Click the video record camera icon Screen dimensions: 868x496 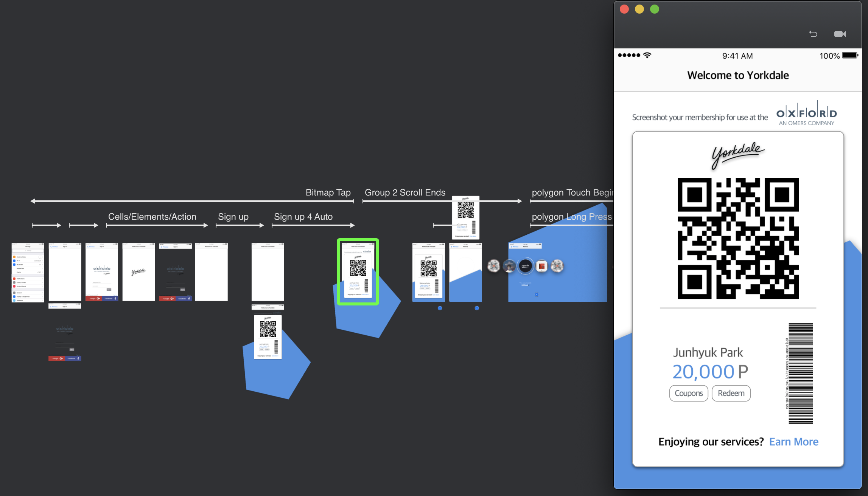point(840,34)
